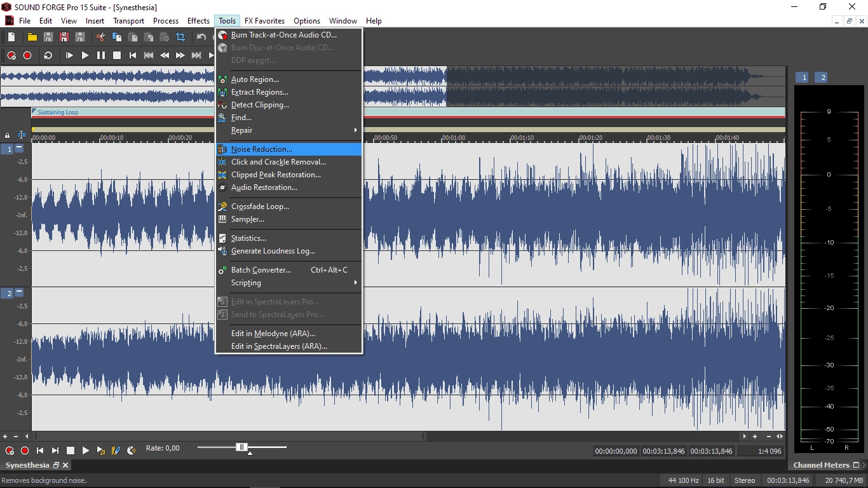The image size is (868, 488).
Task: Open the Sampler tool
Action: [x=289, y=219]
